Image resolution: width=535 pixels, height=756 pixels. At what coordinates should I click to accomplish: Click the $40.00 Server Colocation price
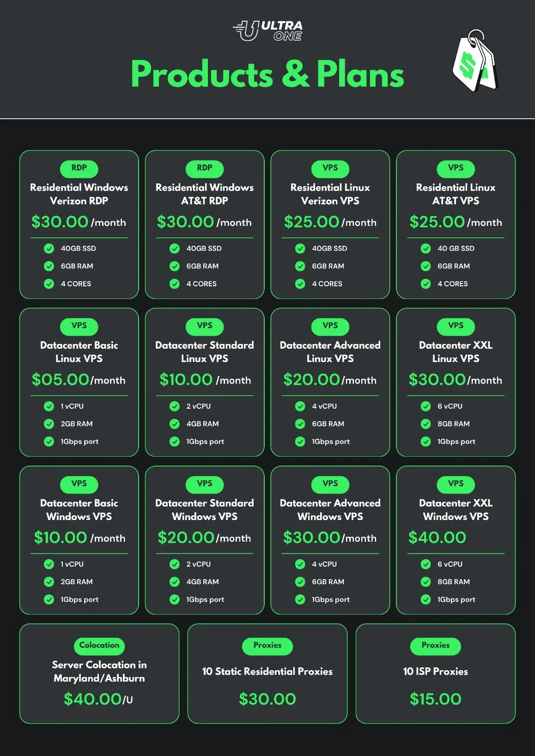(x=93, y=699)
